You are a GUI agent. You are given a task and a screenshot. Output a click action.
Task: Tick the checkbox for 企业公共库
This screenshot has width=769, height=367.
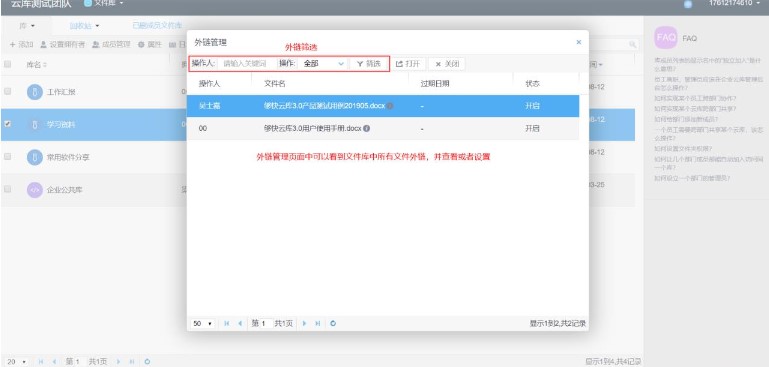[x=7, y=189]
